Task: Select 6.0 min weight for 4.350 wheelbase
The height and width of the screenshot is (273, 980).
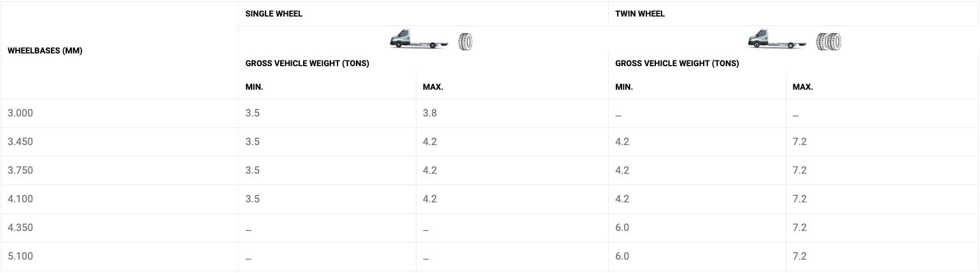Action: coord(622,228)
